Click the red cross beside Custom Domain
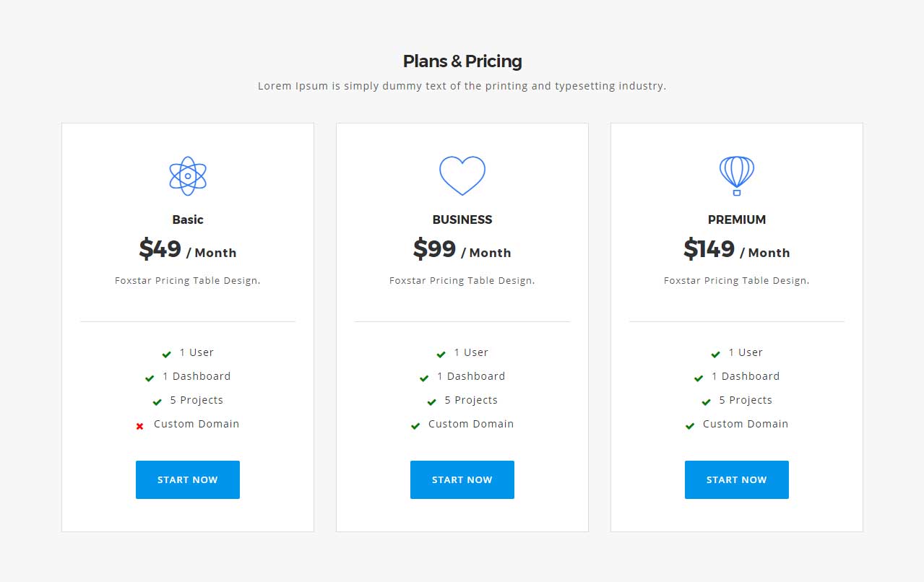Image resolution: width=924 pixels, height=582 pixels. 139,426
